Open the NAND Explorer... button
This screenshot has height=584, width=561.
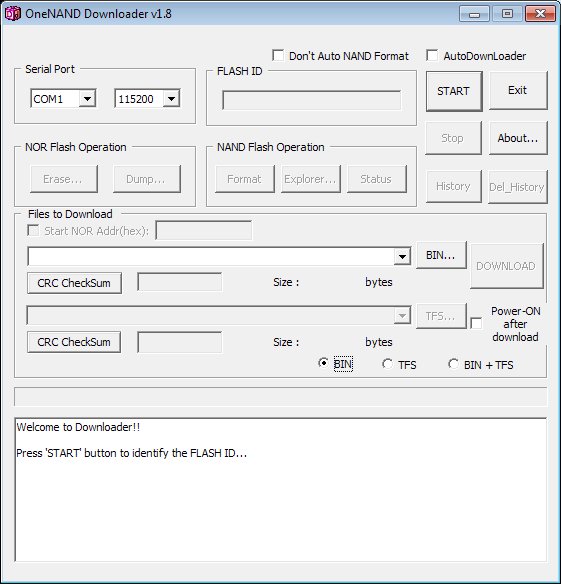[311, 179]
